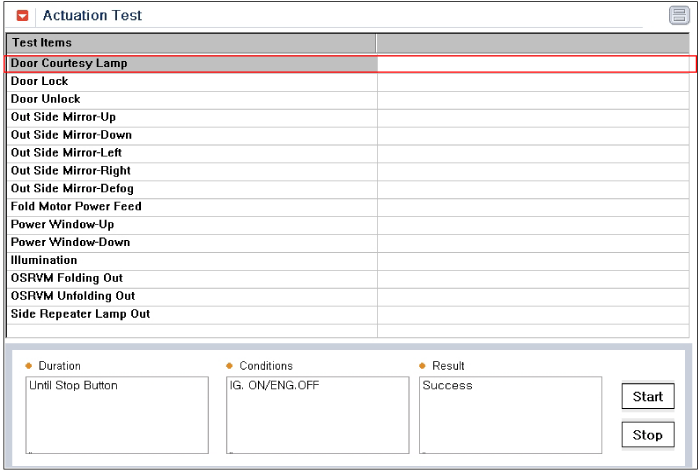Screen dimensions: 700x472
Task: Select Out Side Mirror-Left row
Action: pyautogui.click(x=348, y=154)
